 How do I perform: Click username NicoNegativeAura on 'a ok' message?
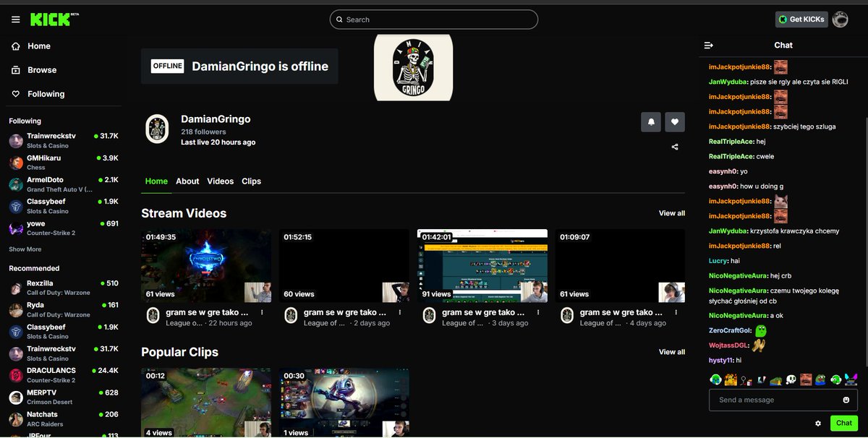click(738, 315)
